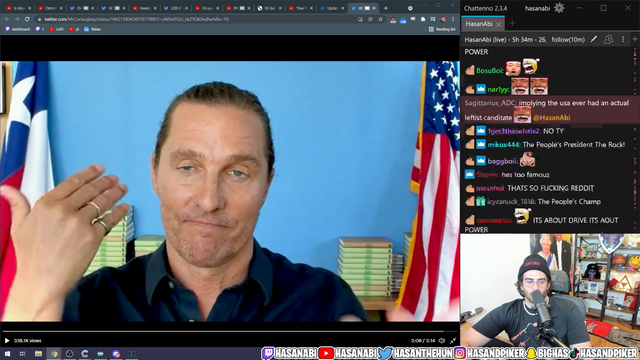Viewport: 640px width, 360px height.
Task: Open user card for nar1yy
Action: click(498, 90)
